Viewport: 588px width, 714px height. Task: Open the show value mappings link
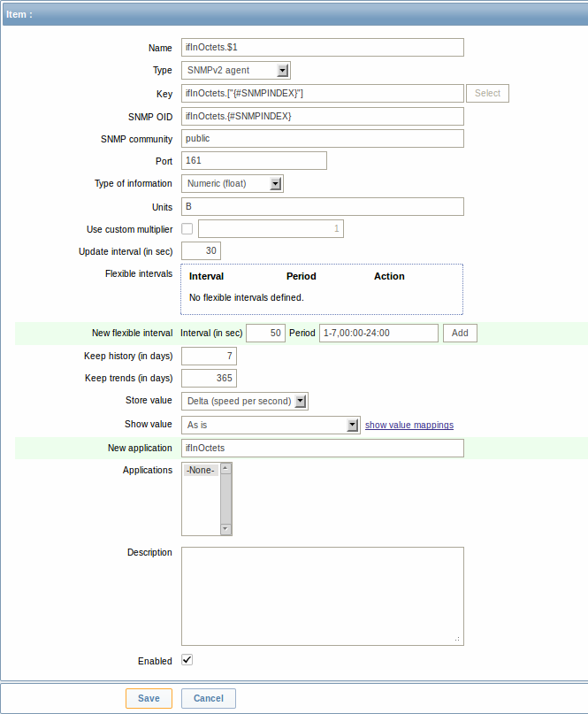coord(409,425)
